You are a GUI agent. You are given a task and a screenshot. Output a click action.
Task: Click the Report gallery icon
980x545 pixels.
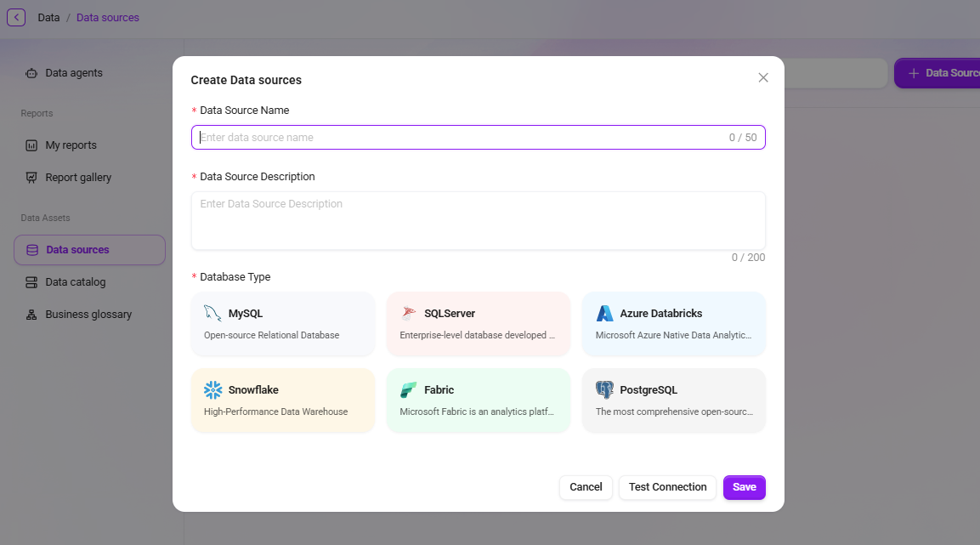coord(31,178)
